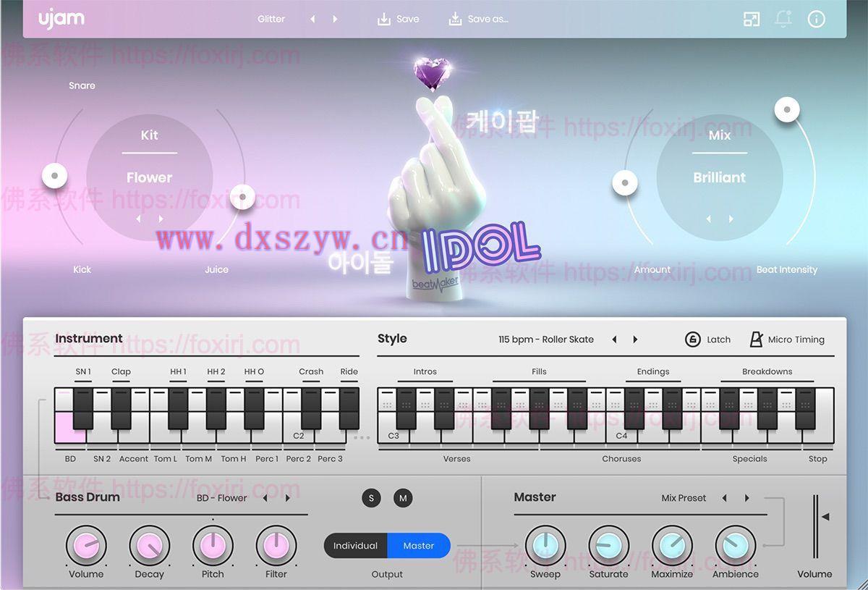Choose previous Mix before Brilliant
The image size is (868, 590).
(x=709, y=219)
